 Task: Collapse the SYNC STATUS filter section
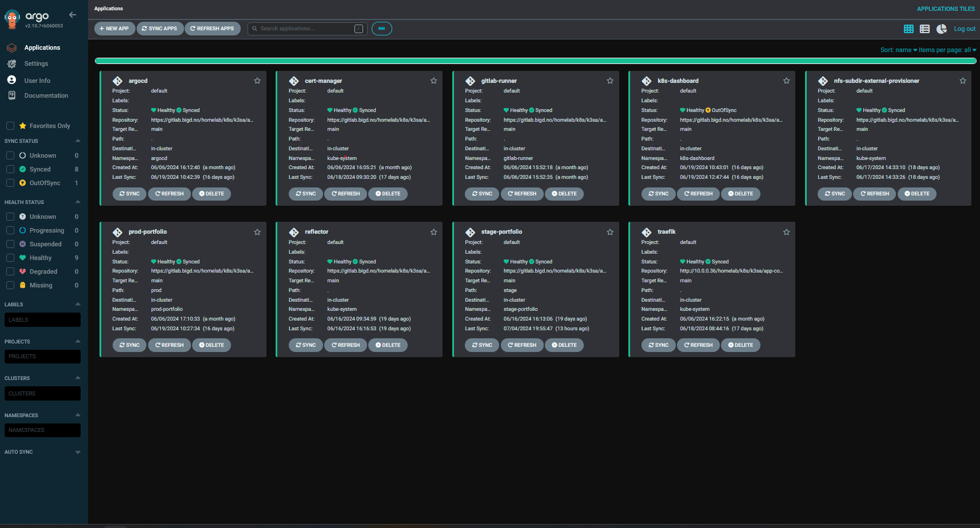tap(78, 141)
